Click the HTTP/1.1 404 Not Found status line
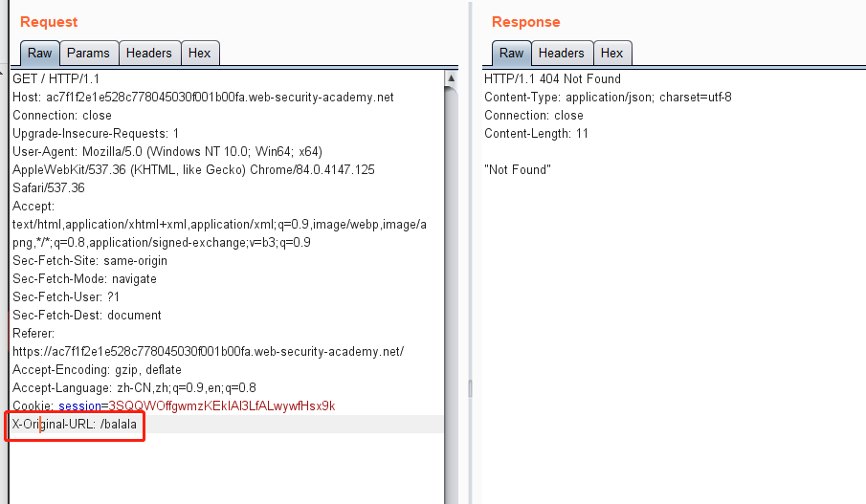This screenshot has width=866, height=504. (x=552, y=79)
